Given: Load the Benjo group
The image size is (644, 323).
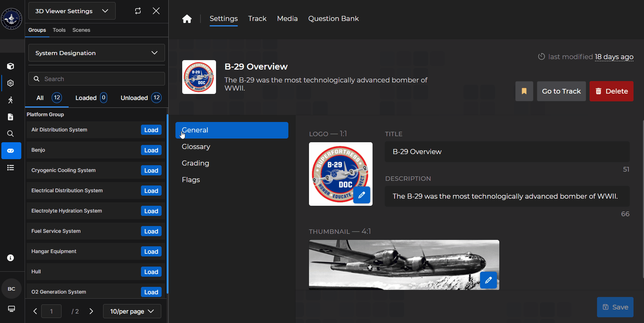Looking at the screenshot, I should [x=151, y=150].
